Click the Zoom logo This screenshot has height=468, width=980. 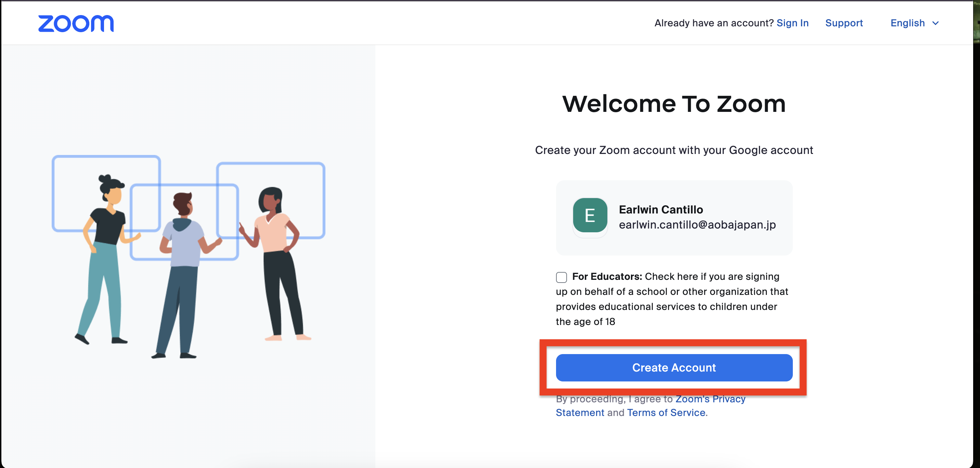(x=76, y=24)
